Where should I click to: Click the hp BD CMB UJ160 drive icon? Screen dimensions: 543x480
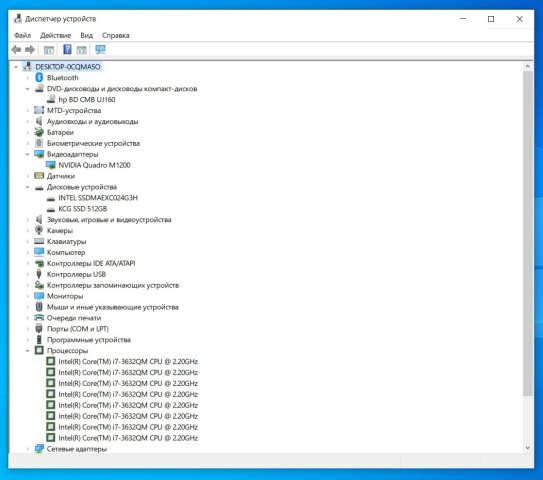(51, 99)
